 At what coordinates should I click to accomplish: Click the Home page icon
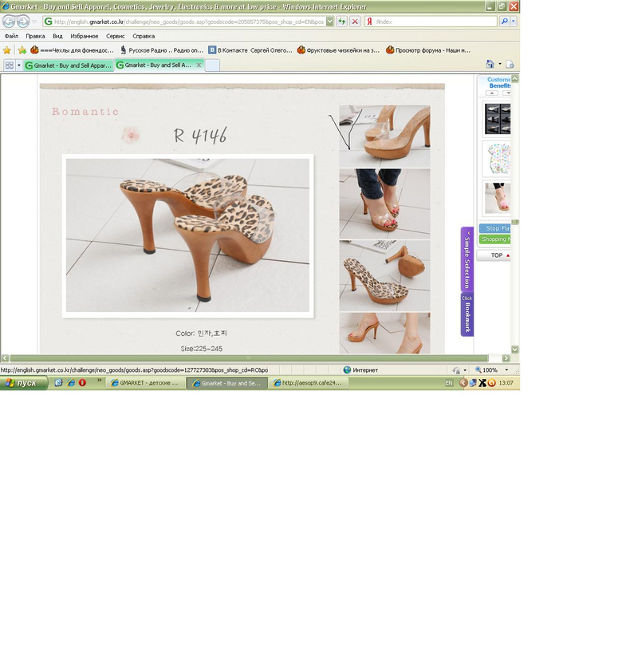490,64
